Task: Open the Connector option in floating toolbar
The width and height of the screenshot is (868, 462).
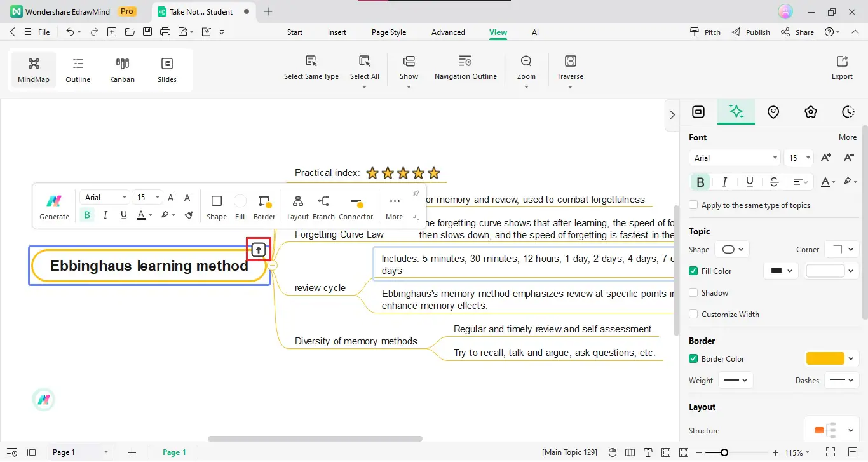Action: click(356, 207)
